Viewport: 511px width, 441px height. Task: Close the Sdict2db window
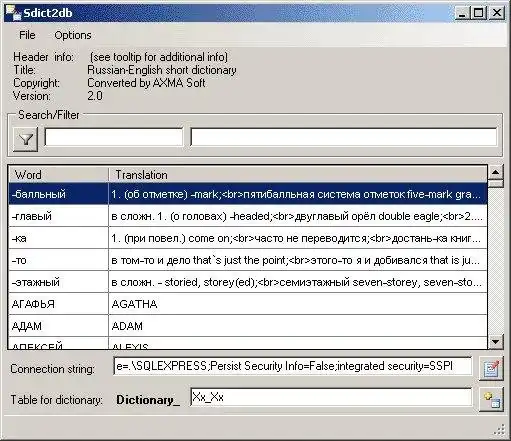point(497,13)
